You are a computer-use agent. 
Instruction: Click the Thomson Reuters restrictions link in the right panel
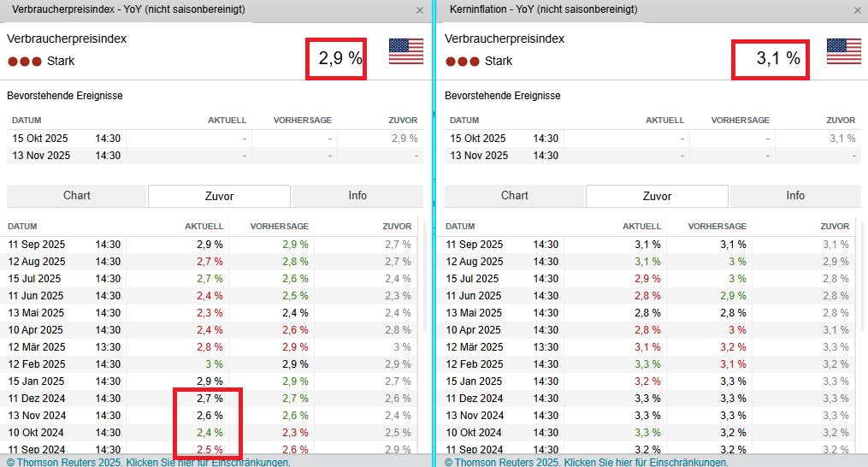pyautogui.click(x=587, y=462)
